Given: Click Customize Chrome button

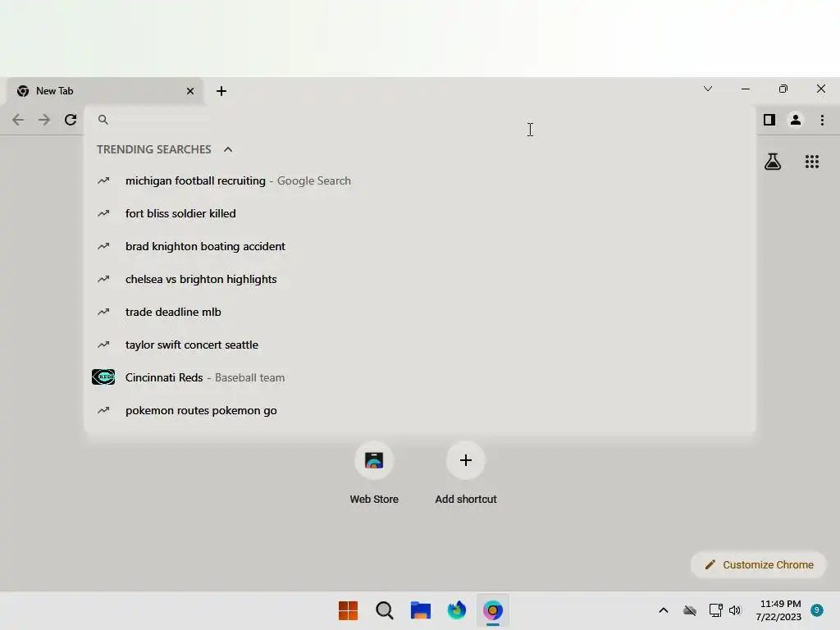Looking at the screenshot, I should click(x=759, y=564).
